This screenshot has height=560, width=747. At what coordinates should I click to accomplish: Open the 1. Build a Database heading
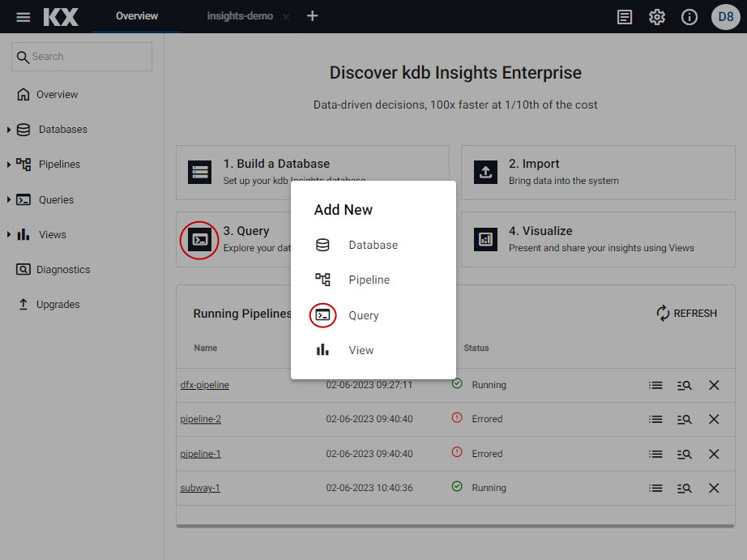coord(276,164)
